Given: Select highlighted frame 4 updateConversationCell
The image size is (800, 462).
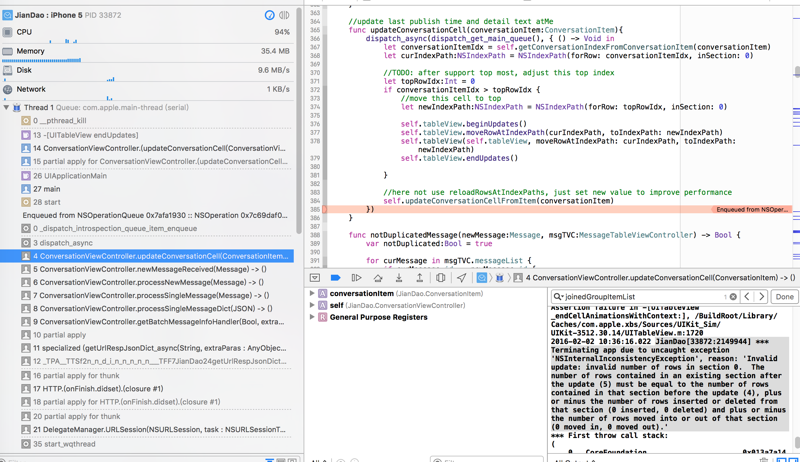Looking at the screenshot, I should (147, 256).
